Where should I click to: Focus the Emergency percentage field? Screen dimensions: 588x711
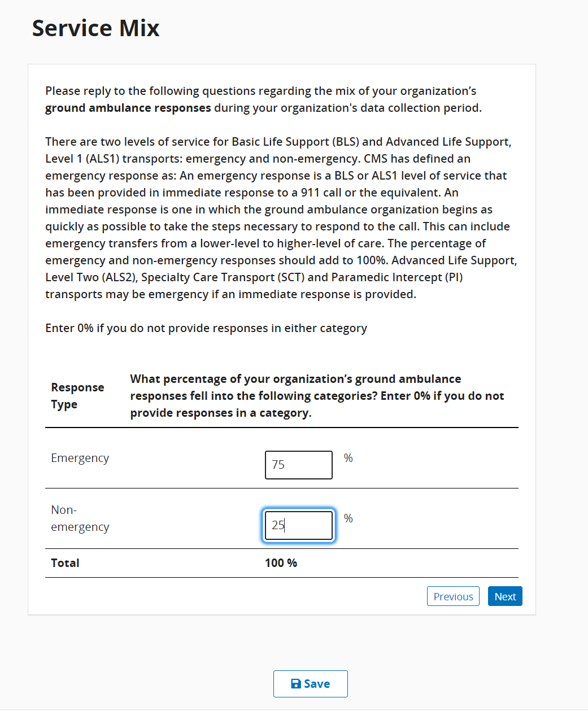click(x=299, y=465)
